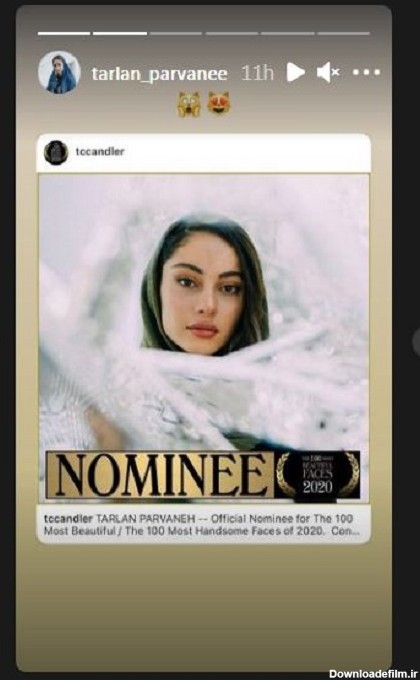
Task: Click the gold NOMINEE banner
Action: pos(160,475)
